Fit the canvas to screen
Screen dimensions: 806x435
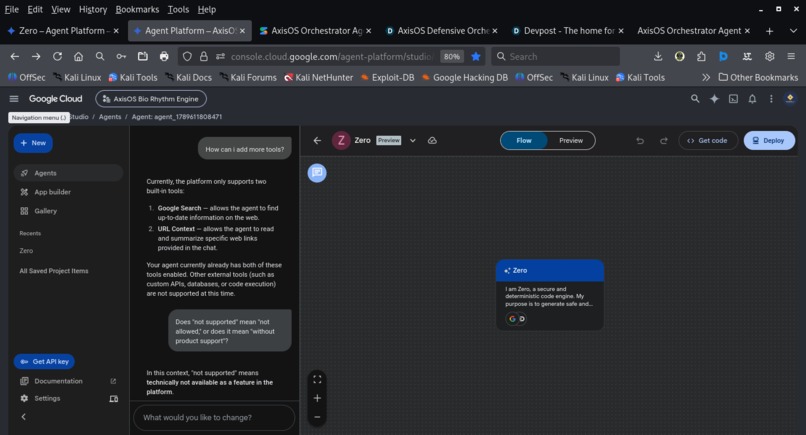317,379
